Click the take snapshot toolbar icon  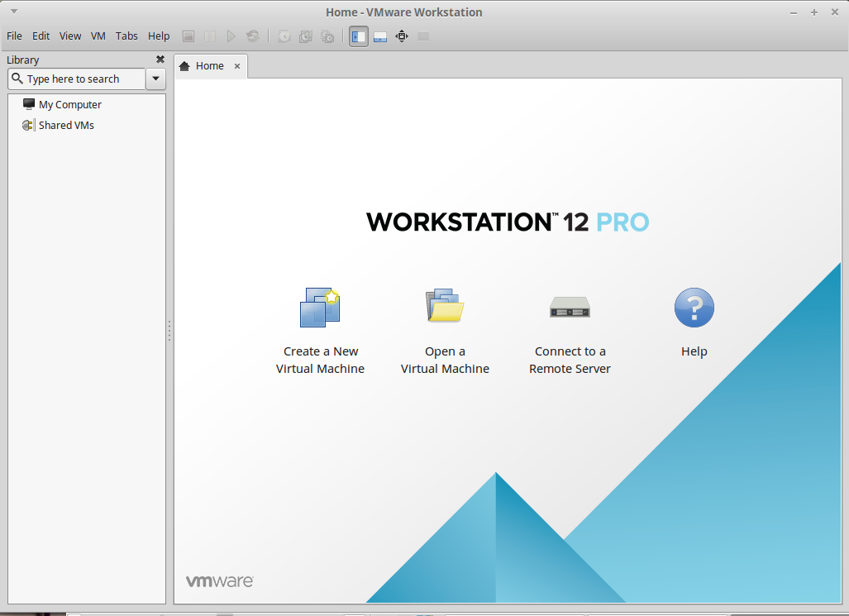[284, 36]
